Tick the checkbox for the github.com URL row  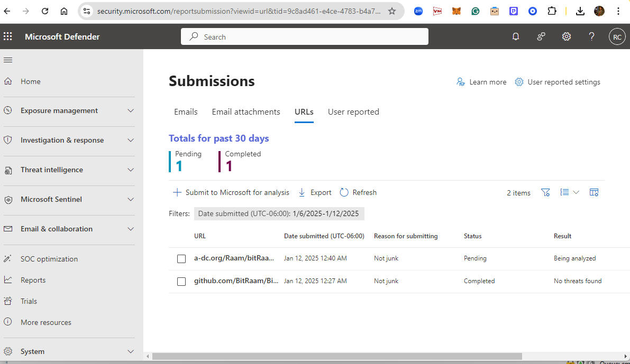coord(181,282)
